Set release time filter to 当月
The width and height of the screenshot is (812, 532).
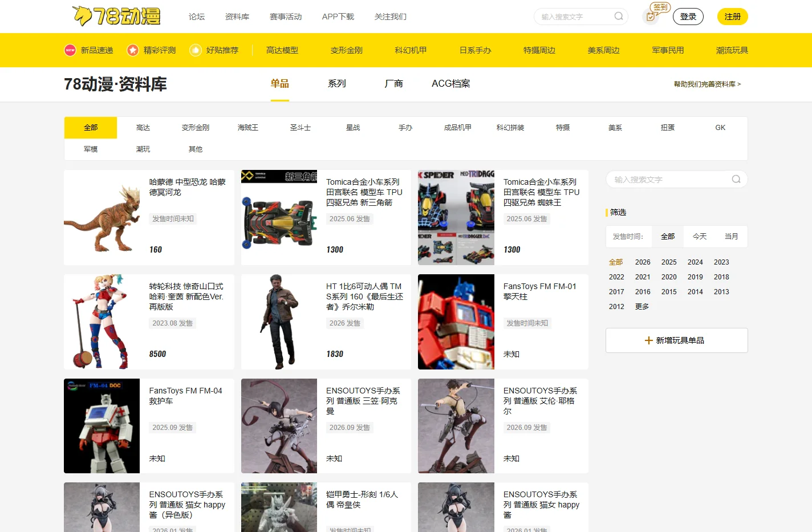point(732,237)
